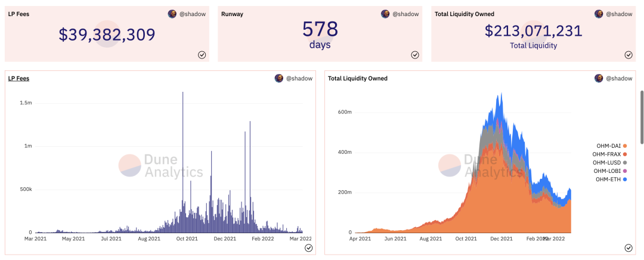Click the Runway panel title
644x260 pixels.
tap(232, 14)
